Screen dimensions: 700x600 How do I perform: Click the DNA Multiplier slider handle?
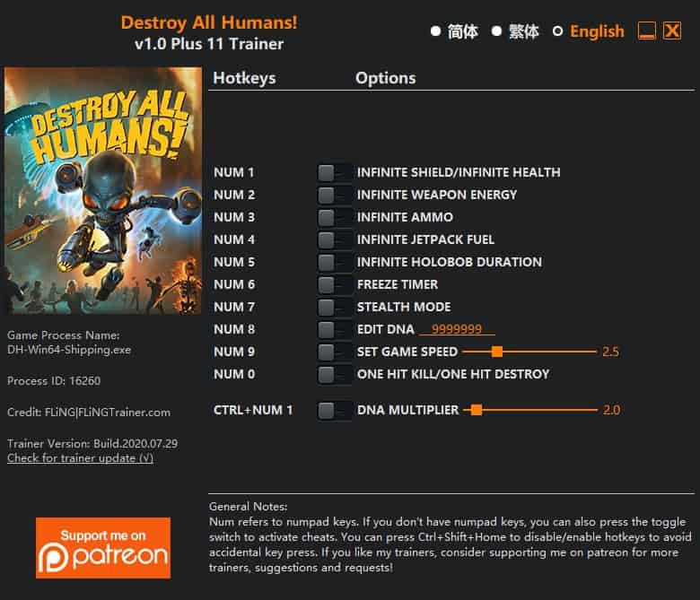(x=477, y=410)
